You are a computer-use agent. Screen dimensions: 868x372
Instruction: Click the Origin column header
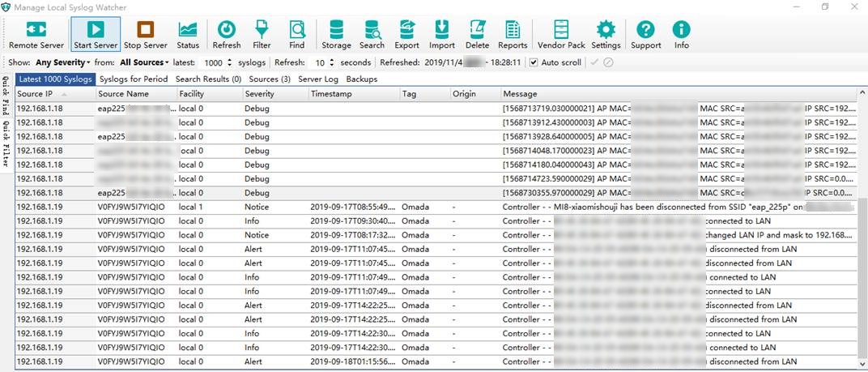click(x=475, y=94)
